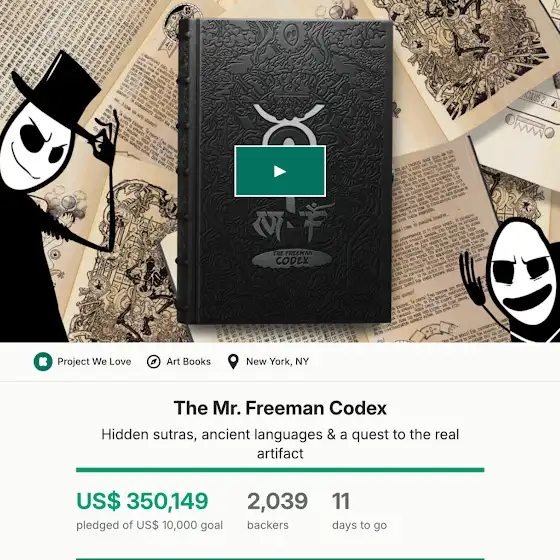Select the backers label
The width and height of the screenshot is (560, 560).
point(268,525)
